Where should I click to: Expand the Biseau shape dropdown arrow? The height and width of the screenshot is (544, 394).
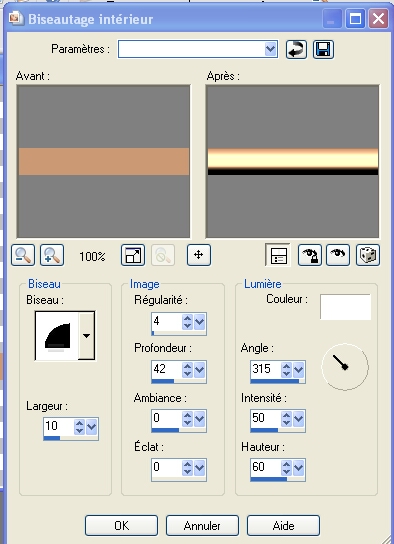coord(86,335)
